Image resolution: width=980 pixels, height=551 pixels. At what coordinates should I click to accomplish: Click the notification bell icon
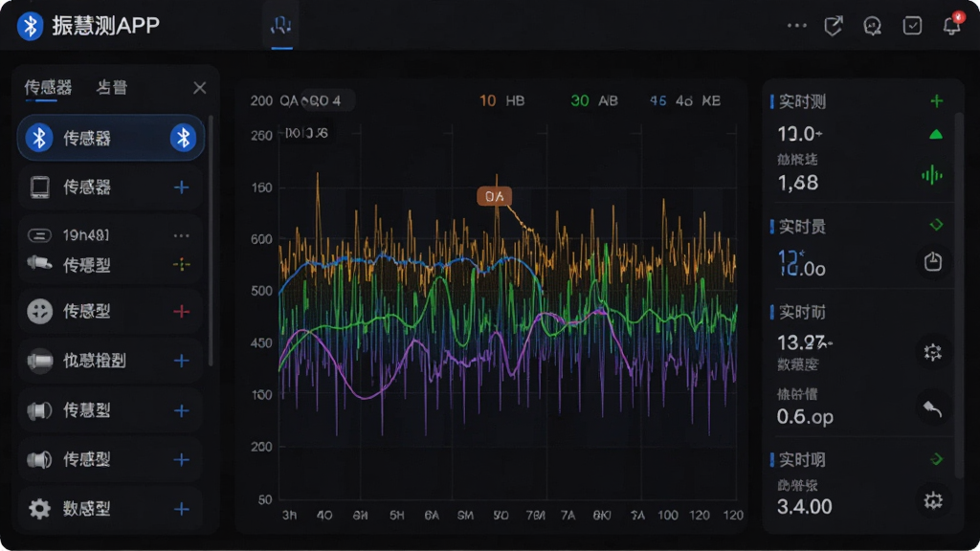(x=952, y=26)
